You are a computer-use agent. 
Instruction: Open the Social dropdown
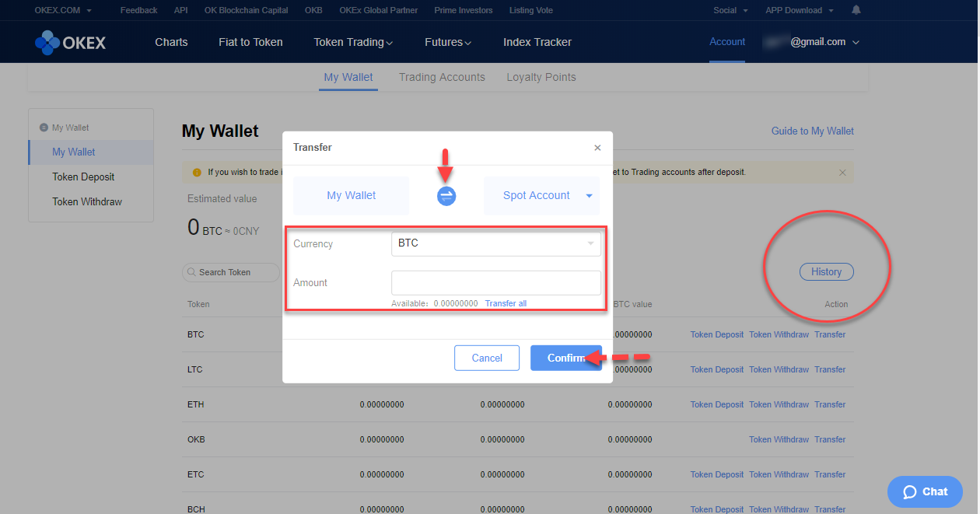point(730,10)
